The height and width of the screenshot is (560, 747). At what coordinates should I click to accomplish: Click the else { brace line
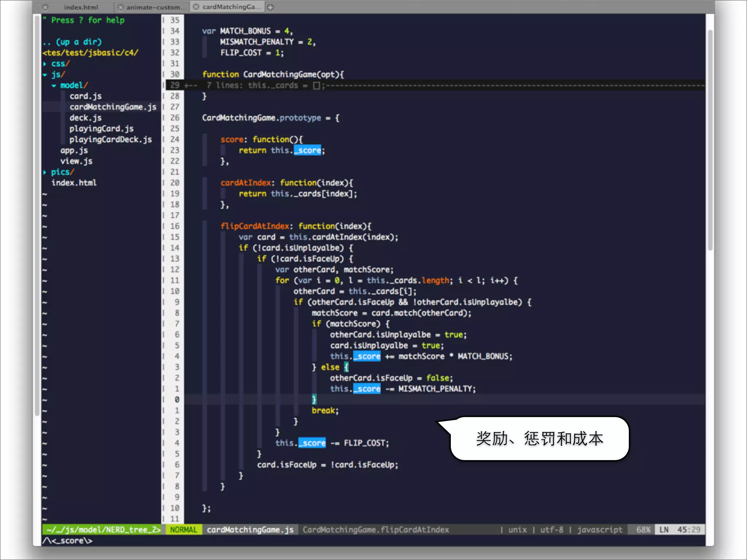[330, 367]
